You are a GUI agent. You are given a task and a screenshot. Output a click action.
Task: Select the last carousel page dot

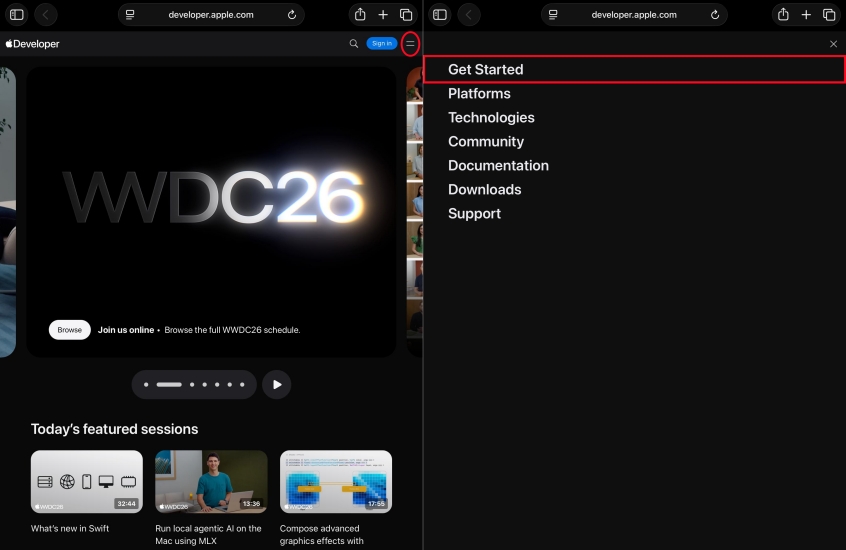point(242,384)
